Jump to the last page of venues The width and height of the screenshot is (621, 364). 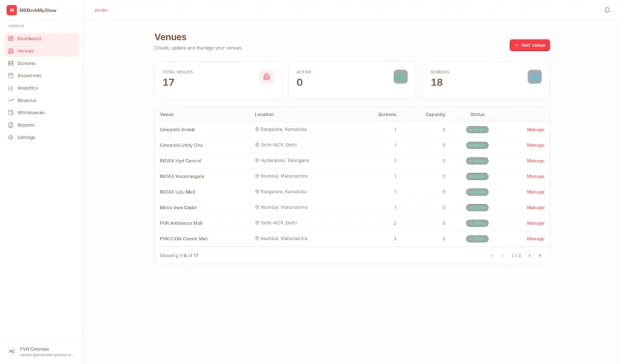[540, 256]
